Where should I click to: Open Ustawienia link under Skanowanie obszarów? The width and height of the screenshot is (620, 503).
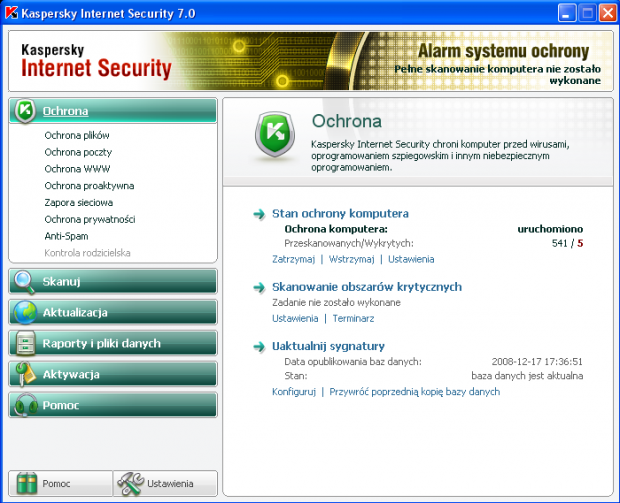pyautogui.click(x=295, y=318)
